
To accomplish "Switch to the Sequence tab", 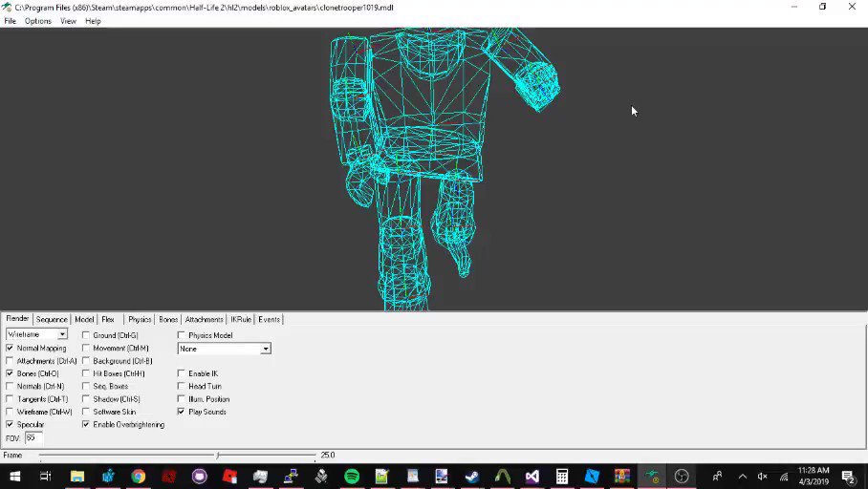I will click(x=52, y=319).
